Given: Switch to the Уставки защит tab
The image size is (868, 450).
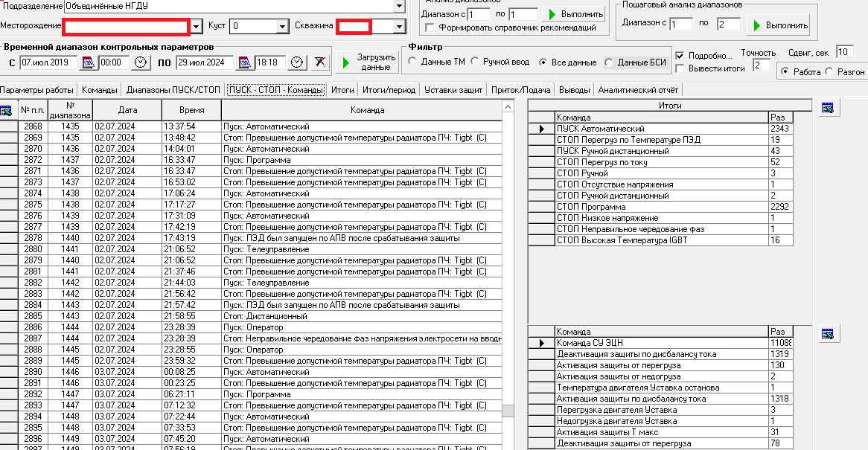Looking at the screenshot, I should [453, 89].
